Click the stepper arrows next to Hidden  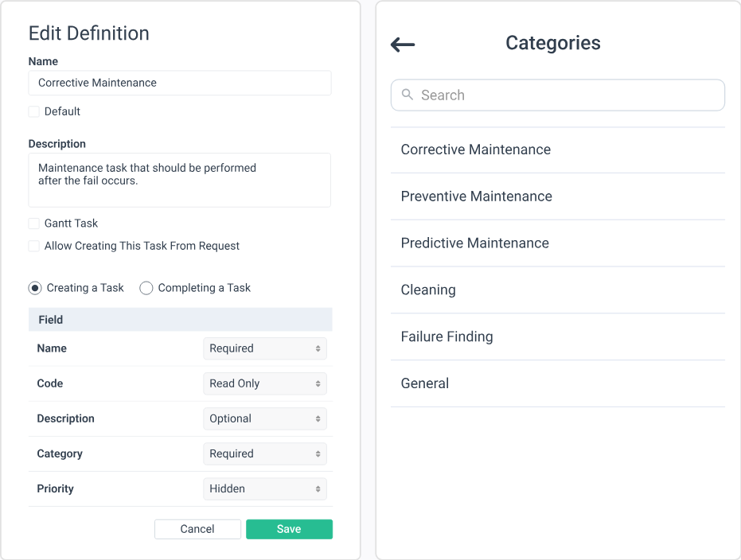[318, 488]
